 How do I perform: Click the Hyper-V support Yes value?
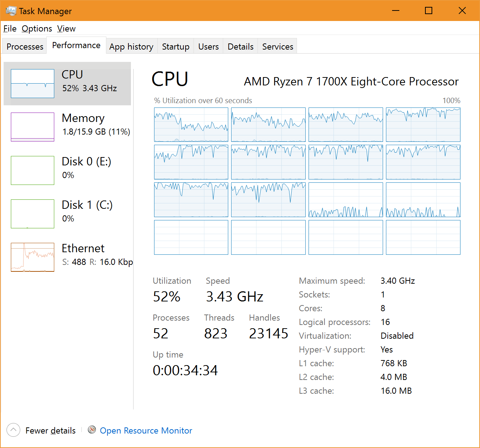click(x=387, y=350)
